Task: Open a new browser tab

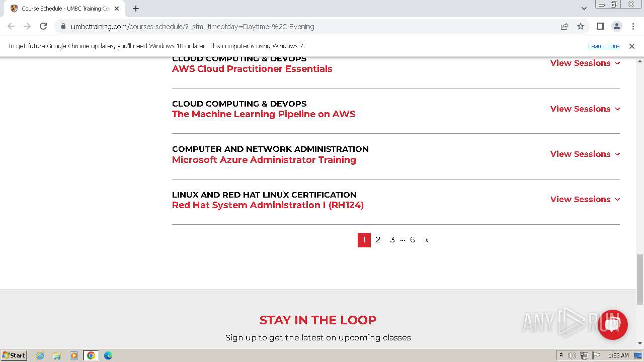Action: pos(136,9)
